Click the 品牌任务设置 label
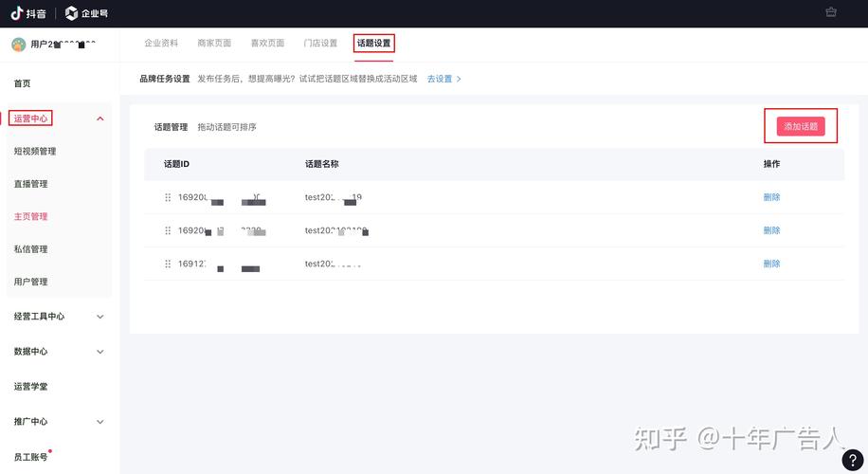This screenshot has height=474, width=868. point(165,80)
